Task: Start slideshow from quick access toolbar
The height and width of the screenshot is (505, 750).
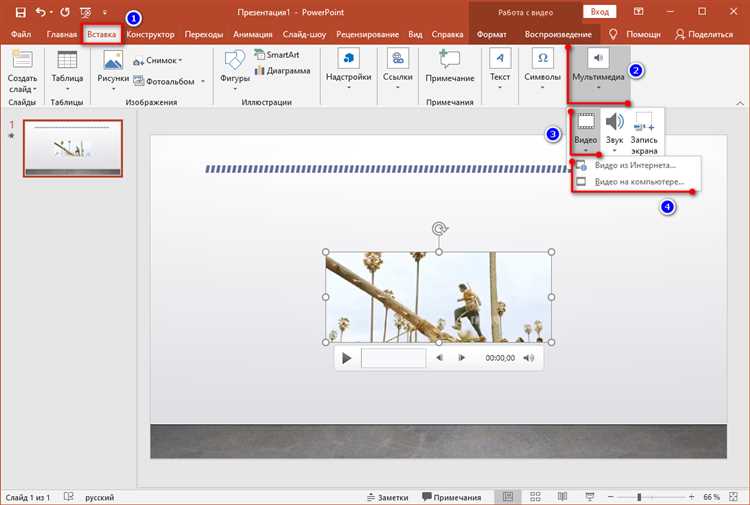Action: click(x=86, y=12)
